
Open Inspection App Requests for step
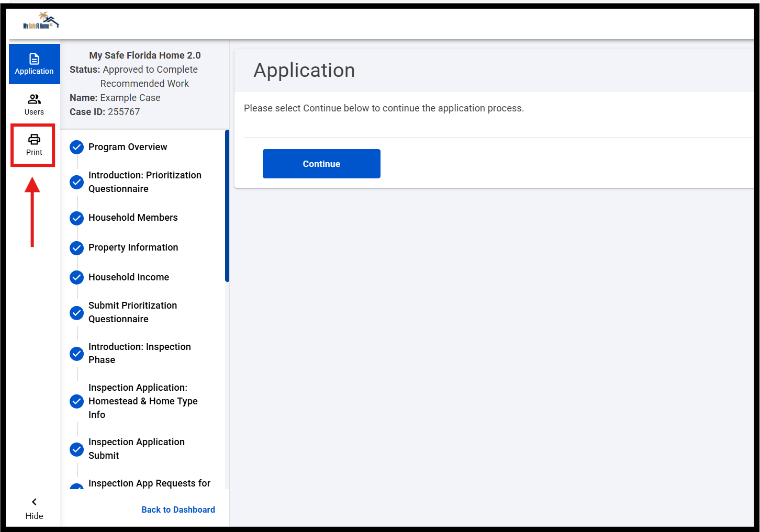click(x=150, y=483)
